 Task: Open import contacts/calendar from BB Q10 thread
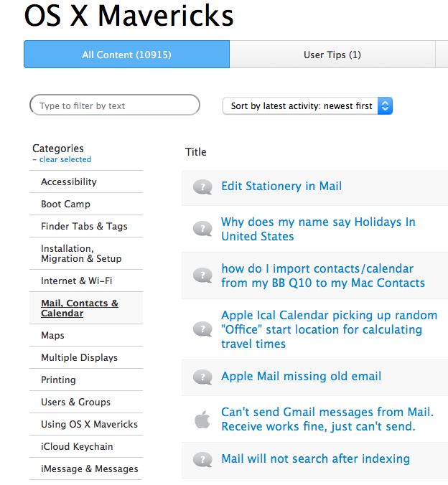point(323,276)
